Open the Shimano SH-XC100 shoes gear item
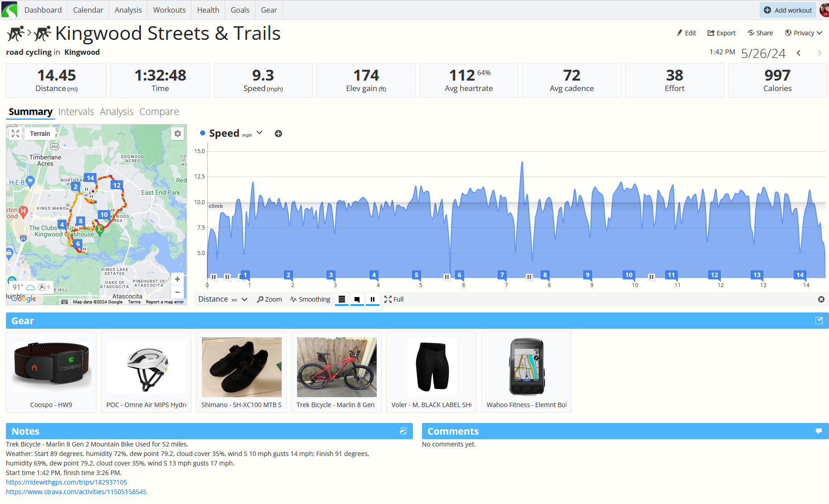This screenshot has height=504, width=829. 241,372
